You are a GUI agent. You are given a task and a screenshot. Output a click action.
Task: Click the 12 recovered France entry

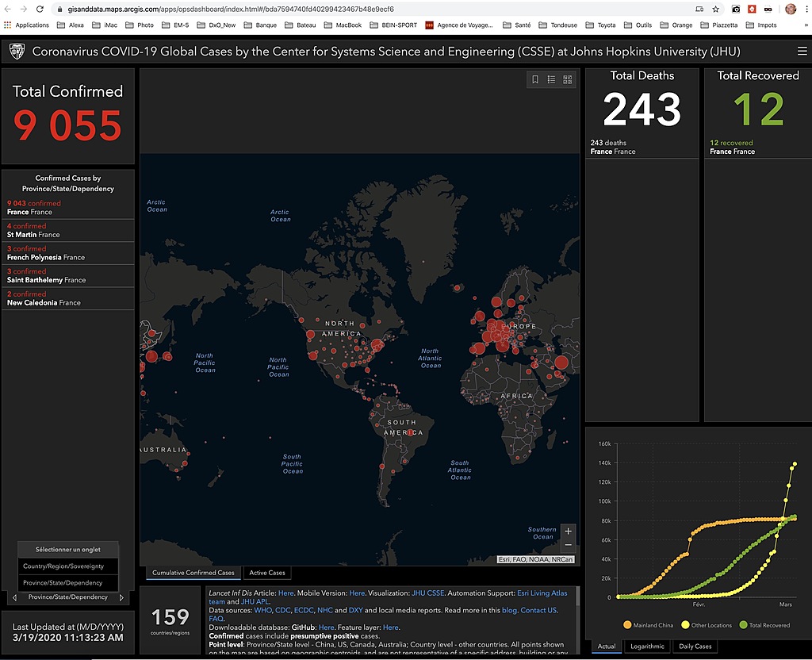(757, 147)
